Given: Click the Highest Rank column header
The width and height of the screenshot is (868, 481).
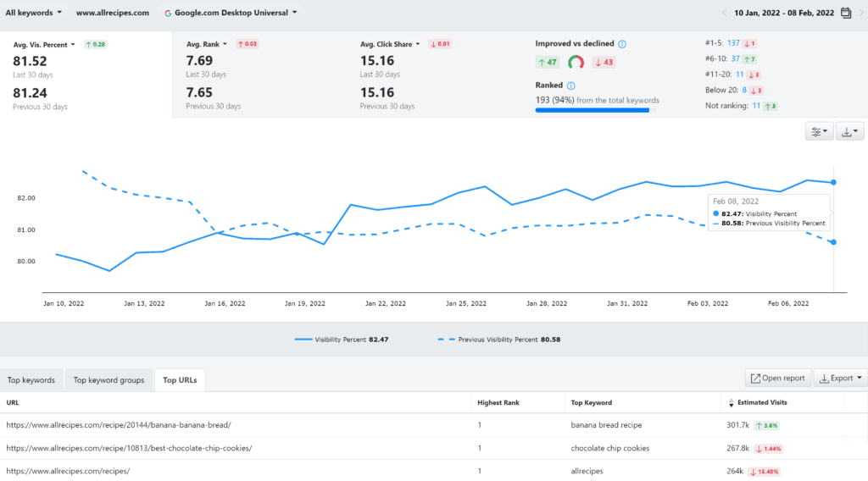Looking at the screenshot, I should point(498,402).
